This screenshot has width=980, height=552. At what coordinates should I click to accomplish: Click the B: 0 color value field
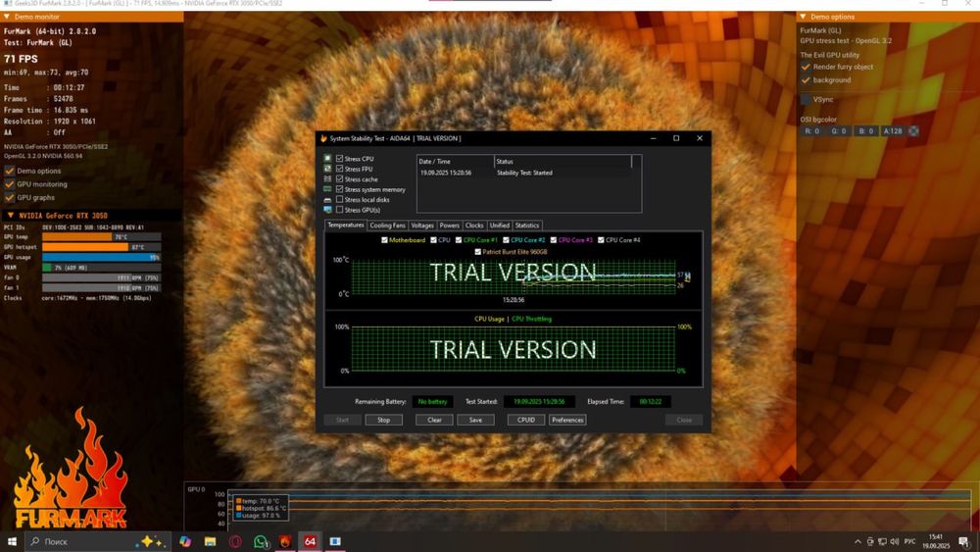[865, 131]
